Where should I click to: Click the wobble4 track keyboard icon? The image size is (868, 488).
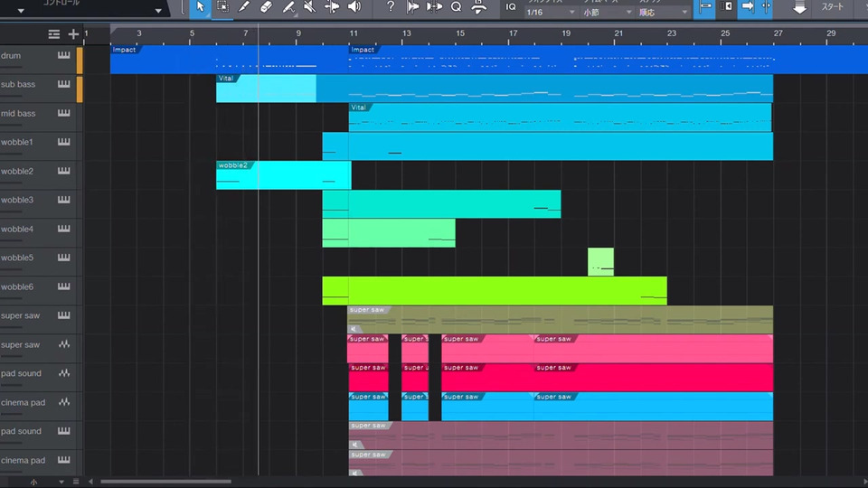point(64,229)
